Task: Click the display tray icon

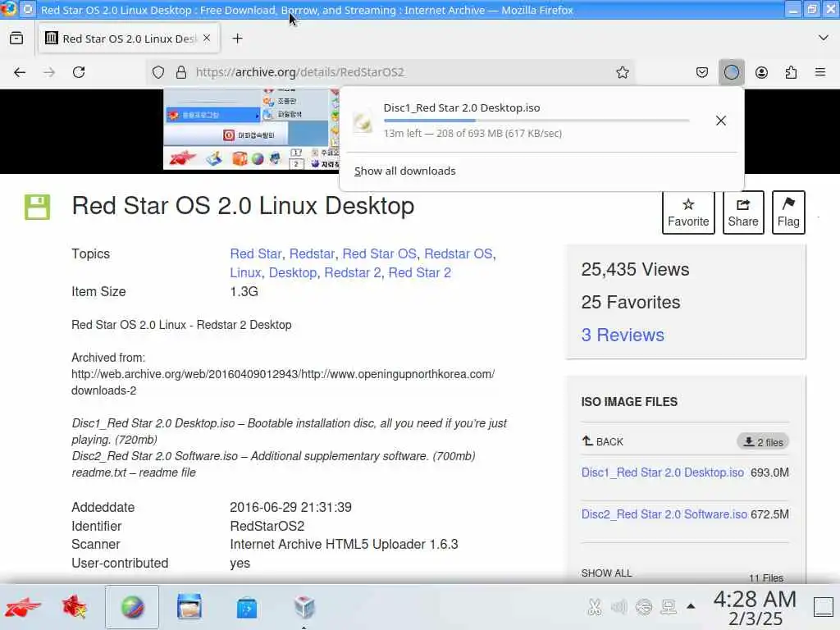Action: (x=669, y=607)
